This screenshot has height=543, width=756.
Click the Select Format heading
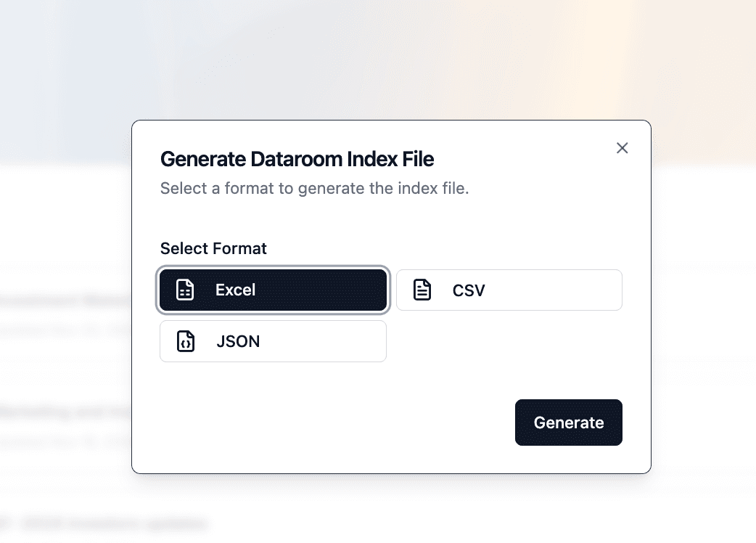click(x=213, y=248)
